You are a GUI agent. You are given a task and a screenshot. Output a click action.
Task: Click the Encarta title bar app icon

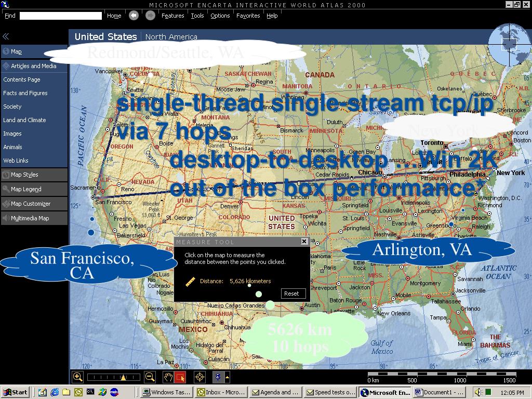click(4, 4)
